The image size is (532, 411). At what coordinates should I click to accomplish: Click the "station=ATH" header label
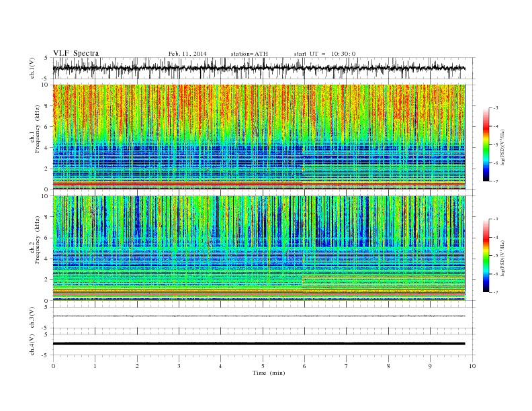point(249,54)
